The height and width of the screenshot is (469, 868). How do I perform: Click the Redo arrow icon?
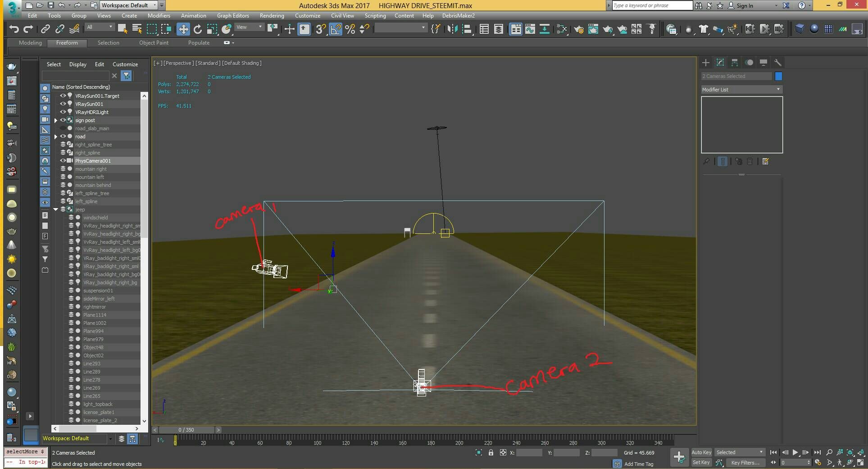click(28, 29)
